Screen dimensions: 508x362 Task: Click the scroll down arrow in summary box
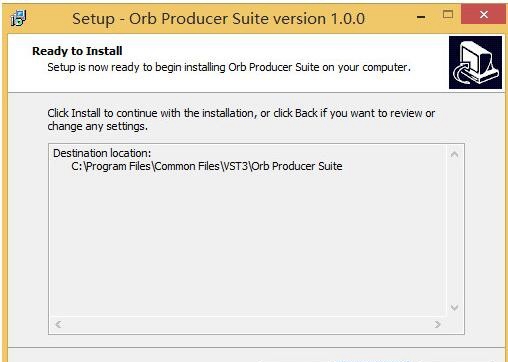tap(454, 307)
